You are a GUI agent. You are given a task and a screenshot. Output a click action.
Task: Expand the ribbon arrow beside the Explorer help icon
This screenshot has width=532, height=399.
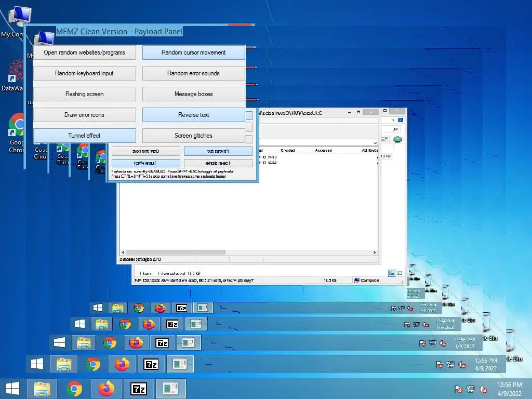pyautogui.click(x=393, y=120)
